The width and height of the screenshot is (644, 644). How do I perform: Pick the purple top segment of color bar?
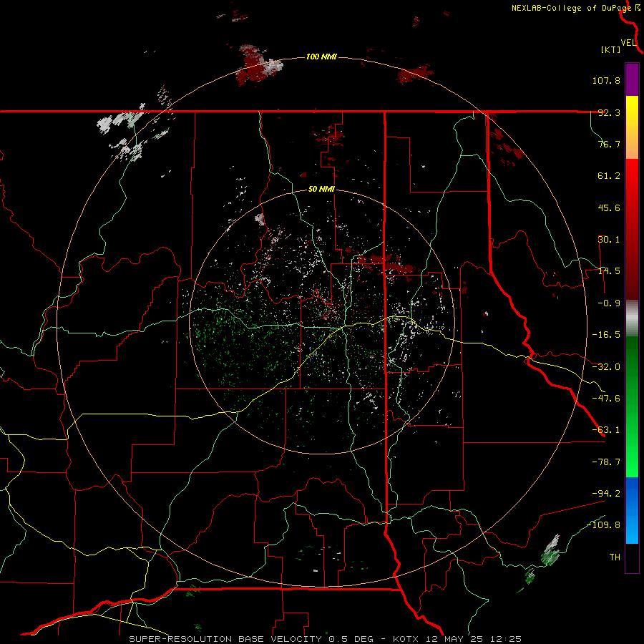coord(632,79)
